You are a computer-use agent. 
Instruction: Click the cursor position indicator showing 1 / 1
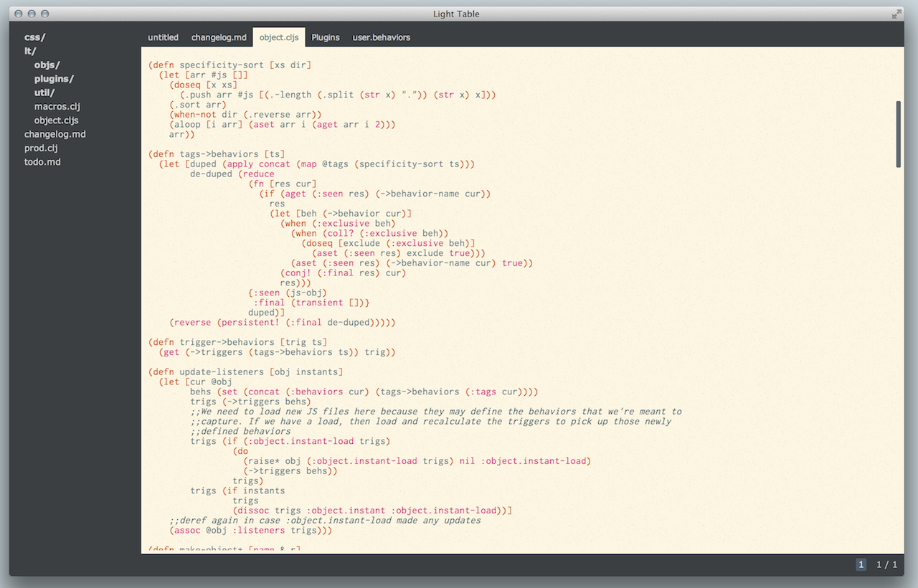887,564
